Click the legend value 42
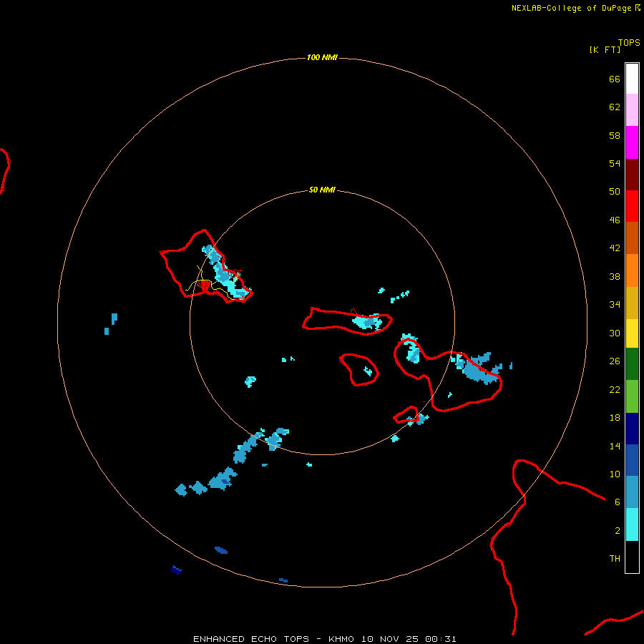 click(x=615, y=248)
